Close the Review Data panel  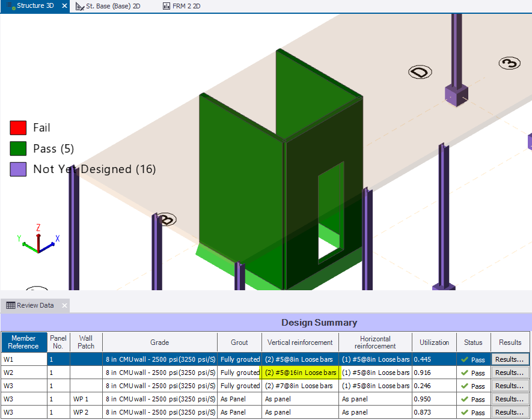point(64,305)
